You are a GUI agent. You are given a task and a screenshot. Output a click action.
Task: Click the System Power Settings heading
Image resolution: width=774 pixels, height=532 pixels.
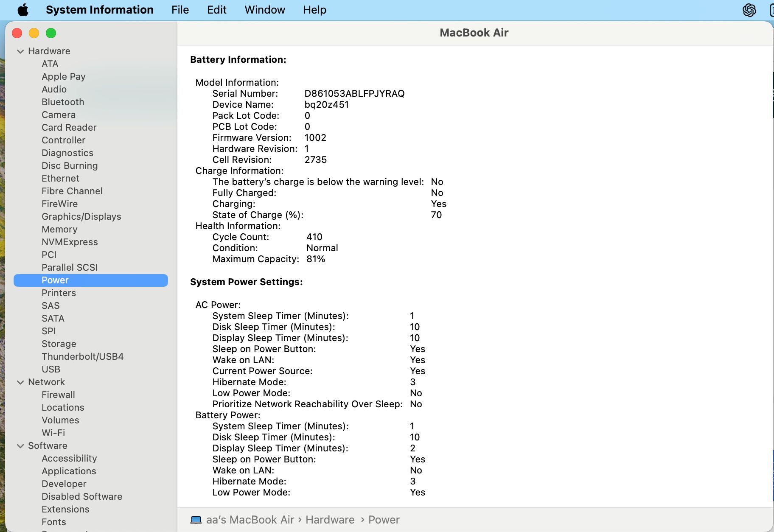pyautogui.click(x=247, y=282)
